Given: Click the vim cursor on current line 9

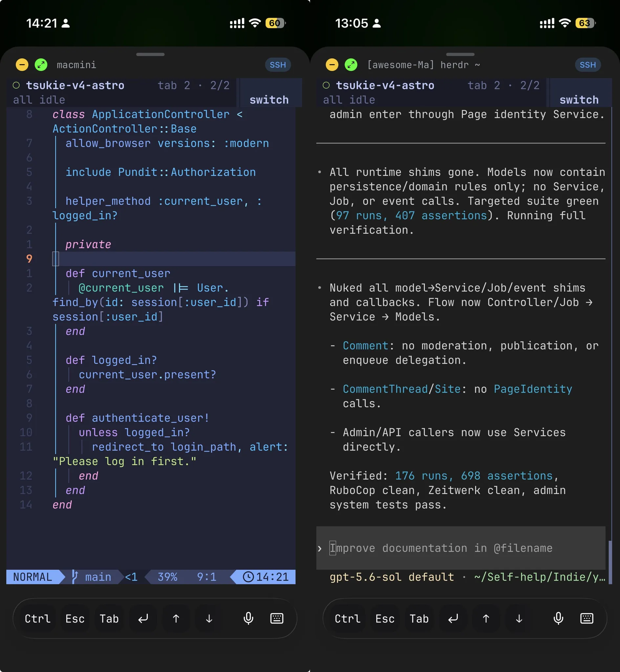Looking at the screenshot, I should [x=56, y=259].
